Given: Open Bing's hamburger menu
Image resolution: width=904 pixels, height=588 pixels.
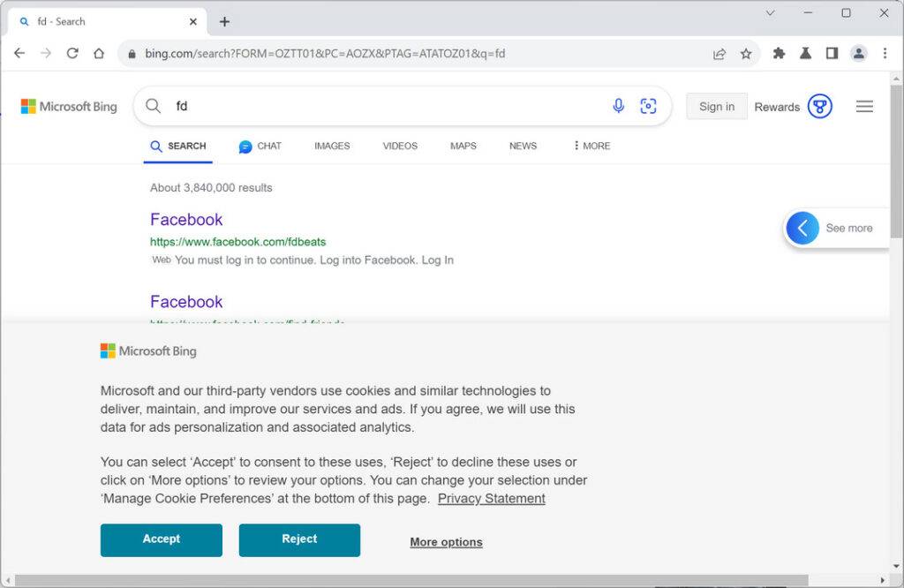Looking at the screenshot, I should 864,106.
